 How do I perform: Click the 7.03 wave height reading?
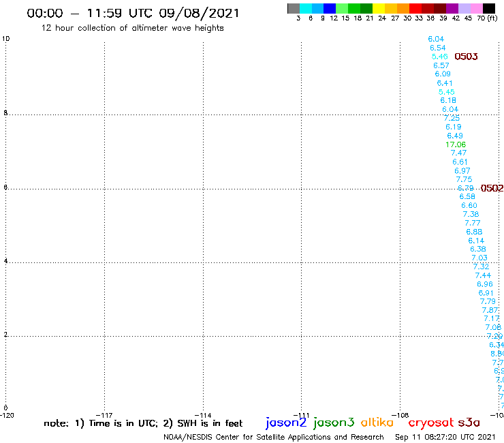click(479, 258)
